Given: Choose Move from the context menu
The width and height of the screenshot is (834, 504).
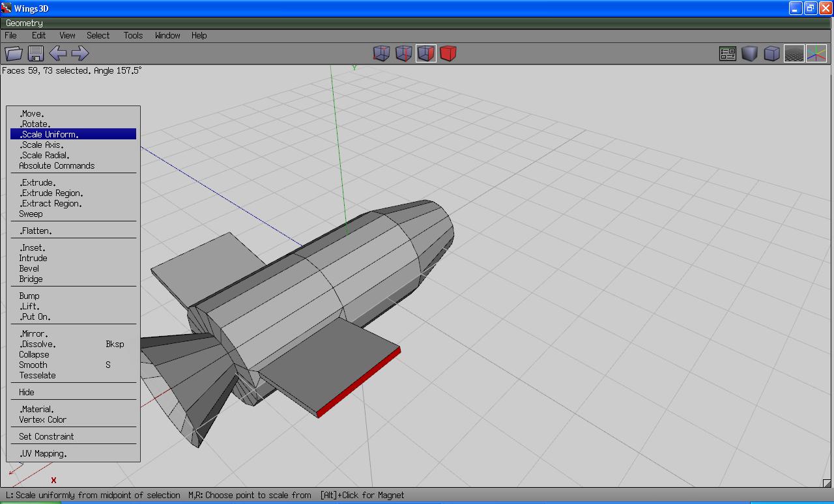Looking at the screenshot, I should pos(73,113).
